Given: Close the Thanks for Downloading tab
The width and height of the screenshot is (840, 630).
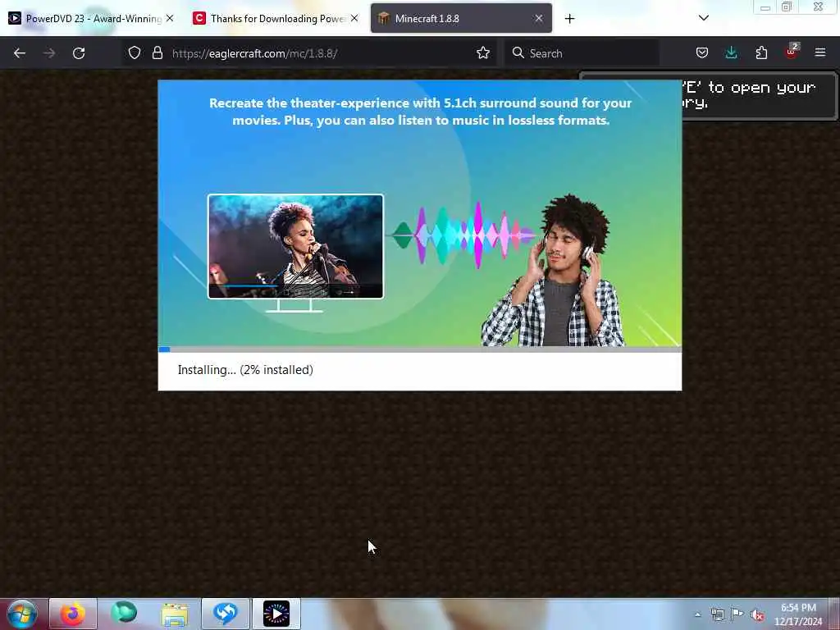Looking at the screenshot, I should tap(354, 18).
